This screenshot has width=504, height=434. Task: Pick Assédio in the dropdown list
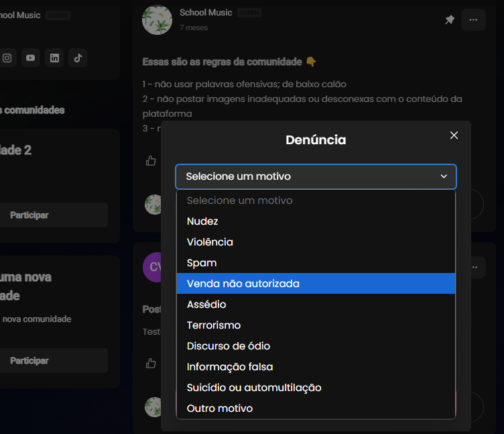[x=316, y=305]
